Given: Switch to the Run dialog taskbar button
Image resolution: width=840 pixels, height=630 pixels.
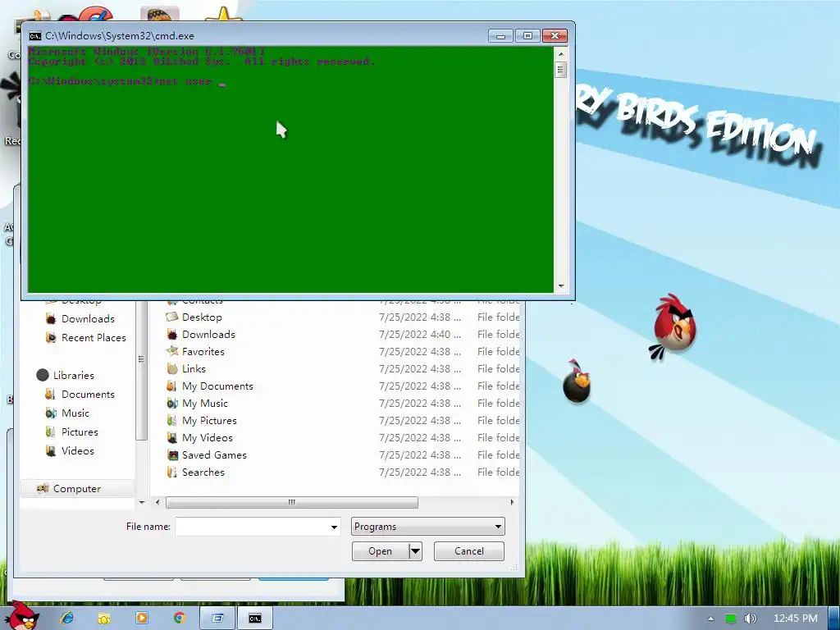Looking at the screenshot, I should [217, 619].
